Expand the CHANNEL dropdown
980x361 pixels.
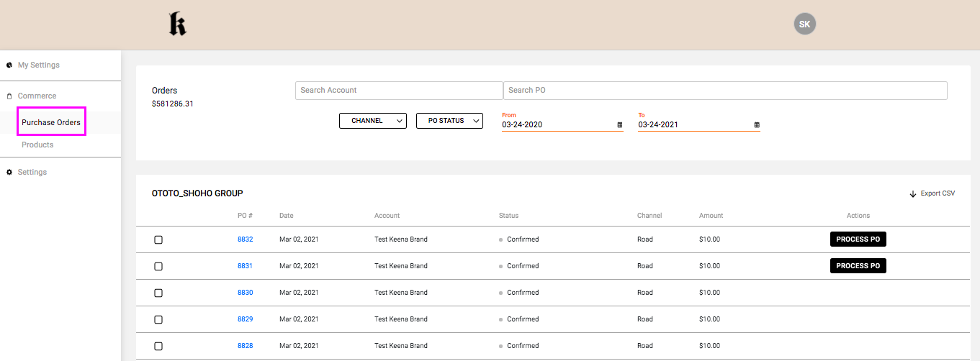(x=373, y=121)
